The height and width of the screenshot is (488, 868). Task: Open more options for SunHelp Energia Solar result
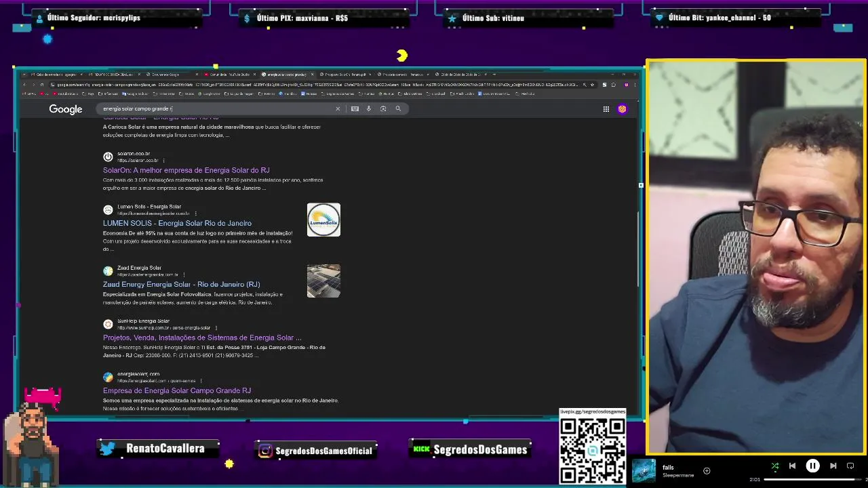point(216,328)
